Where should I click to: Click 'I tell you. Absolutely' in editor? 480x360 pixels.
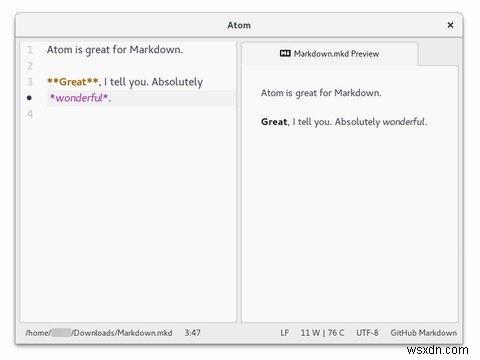tap(153, 82)
